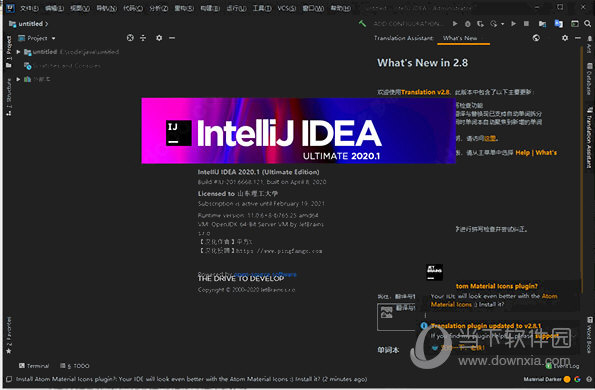
Task: Click the Help | What's link
Action: click(x=536, y=153)
